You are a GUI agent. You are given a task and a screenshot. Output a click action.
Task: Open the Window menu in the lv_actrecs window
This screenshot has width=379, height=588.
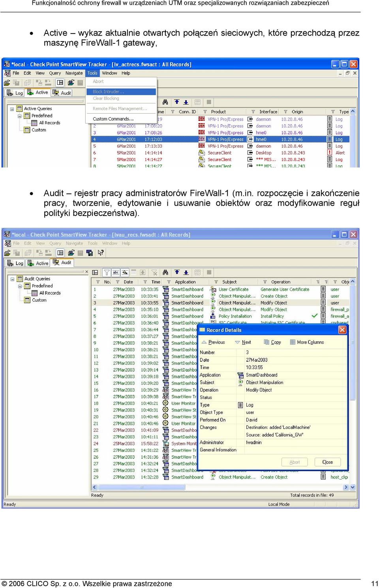coord(109,73)
